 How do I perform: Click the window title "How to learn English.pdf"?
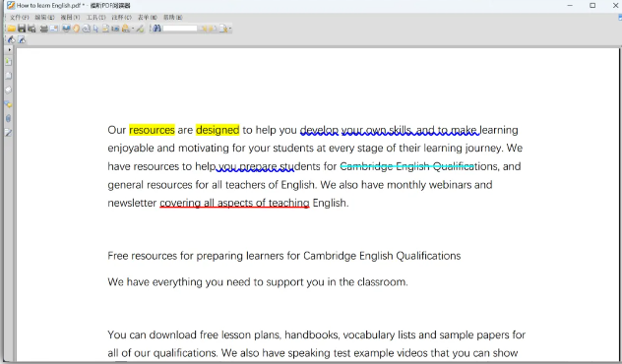tap(48, 6)
